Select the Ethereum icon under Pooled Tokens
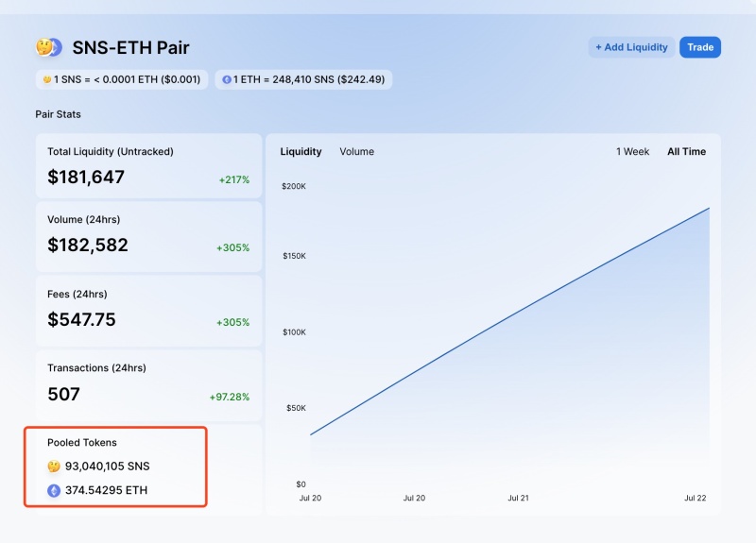Screen dimensions: 756x543 coord(54,490)
